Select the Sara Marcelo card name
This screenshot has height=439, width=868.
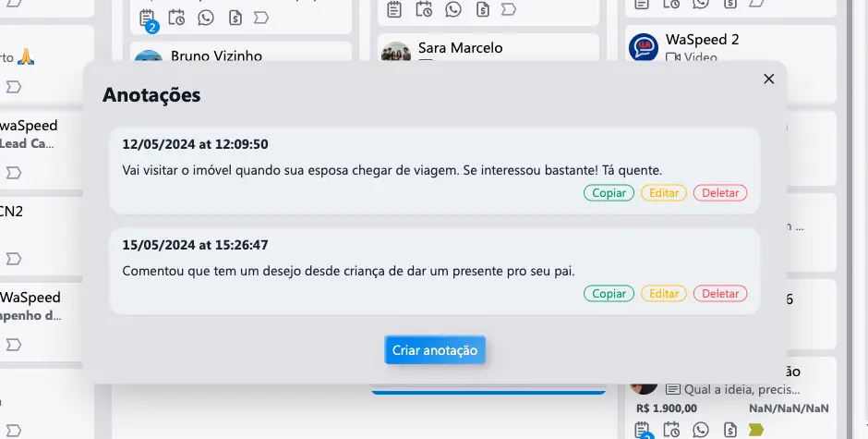tap(461, 48)
